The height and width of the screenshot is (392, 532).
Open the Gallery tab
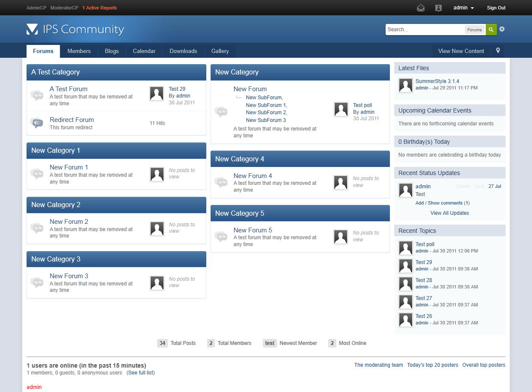coord(220,51)
